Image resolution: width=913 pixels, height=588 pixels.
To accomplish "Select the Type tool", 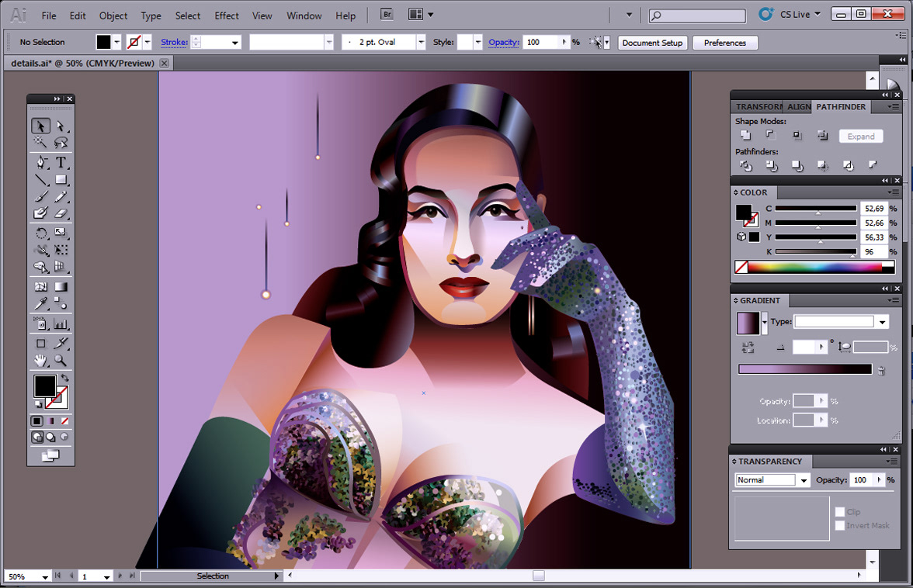I will coord(61,163).
